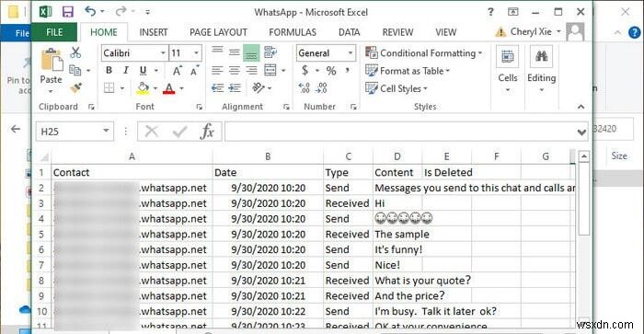The image size is (644, 334).
Task: Apply Percent Style
Action: point(331,71)
